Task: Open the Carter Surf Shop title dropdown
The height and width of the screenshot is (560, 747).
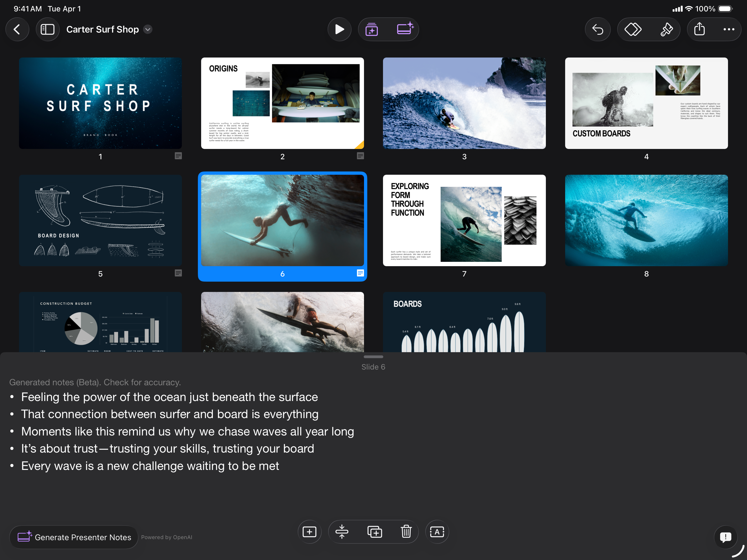Action: pyautogui.click(x=148, y=29)
